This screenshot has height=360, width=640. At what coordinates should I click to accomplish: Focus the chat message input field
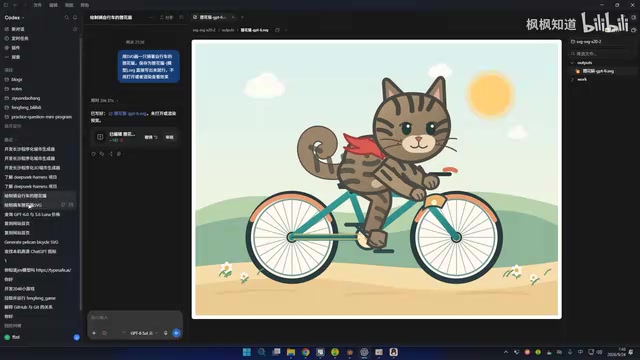[135, 318]
